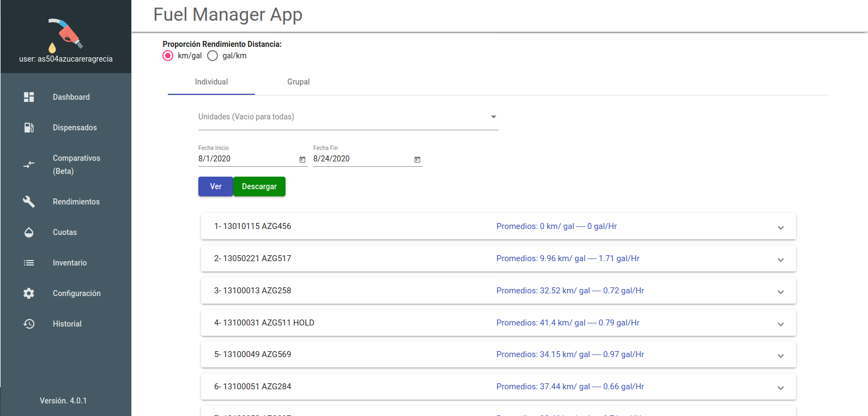Expand the 13010115 AZG456 row
The width and height of the screenshot is (868, 416).
pyautogui.click(x=499, y=226)
